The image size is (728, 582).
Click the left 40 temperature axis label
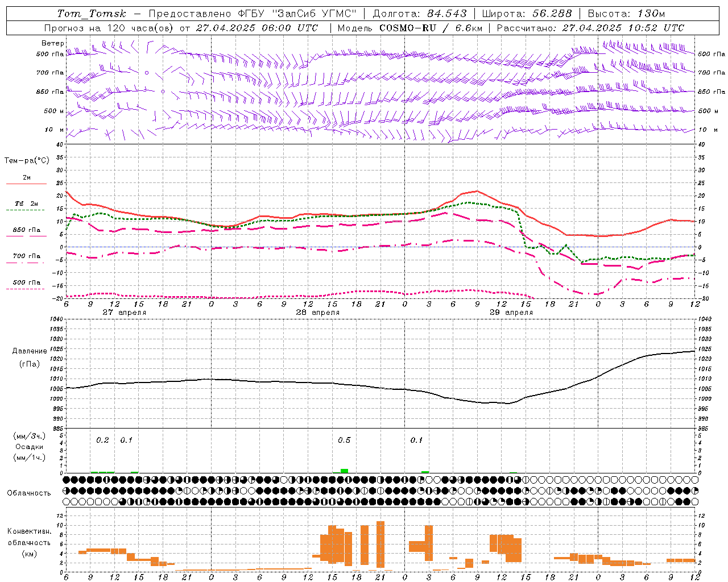(x=59, y=144)
